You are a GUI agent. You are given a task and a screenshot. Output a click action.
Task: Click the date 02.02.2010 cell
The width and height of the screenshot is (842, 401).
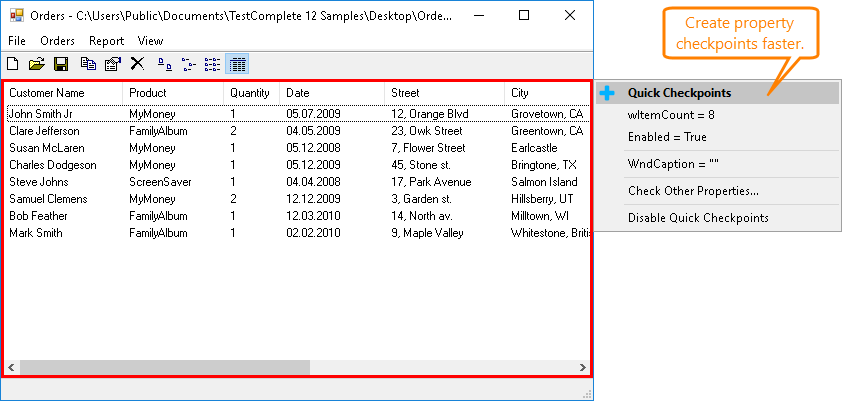pos(313,233)
